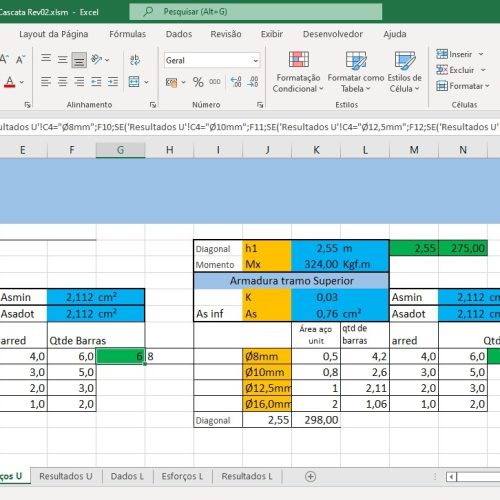Select the cell showing 298,00
The height and width of the screenshot is (500, 500).
(316, 420)
